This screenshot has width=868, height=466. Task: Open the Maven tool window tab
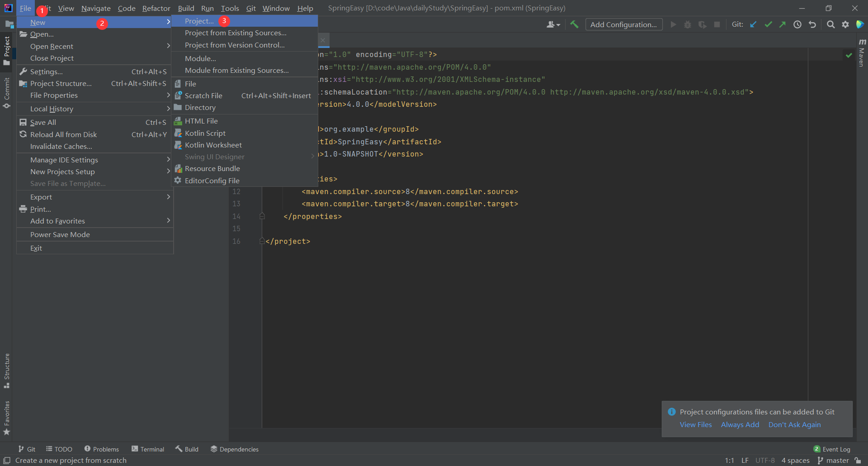(862, 53)
